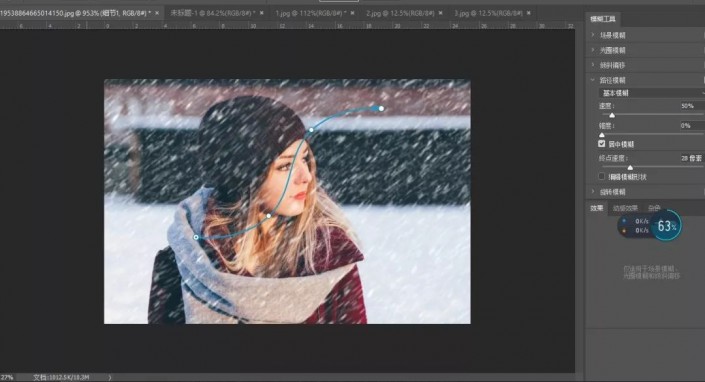This screenshot has height=382, width=705.
Task: Switch to the 2.jpg document tab
Action: [400, 13]
